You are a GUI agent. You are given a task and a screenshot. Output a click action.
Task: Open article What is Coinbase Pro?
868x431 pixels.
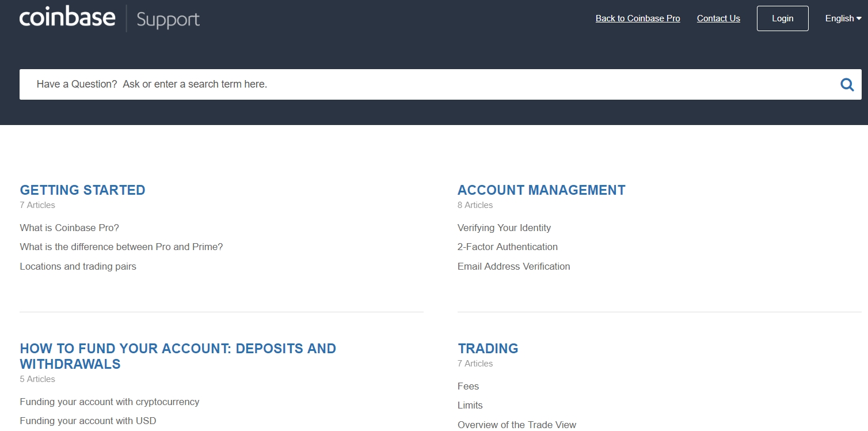[x=69, y=228]
